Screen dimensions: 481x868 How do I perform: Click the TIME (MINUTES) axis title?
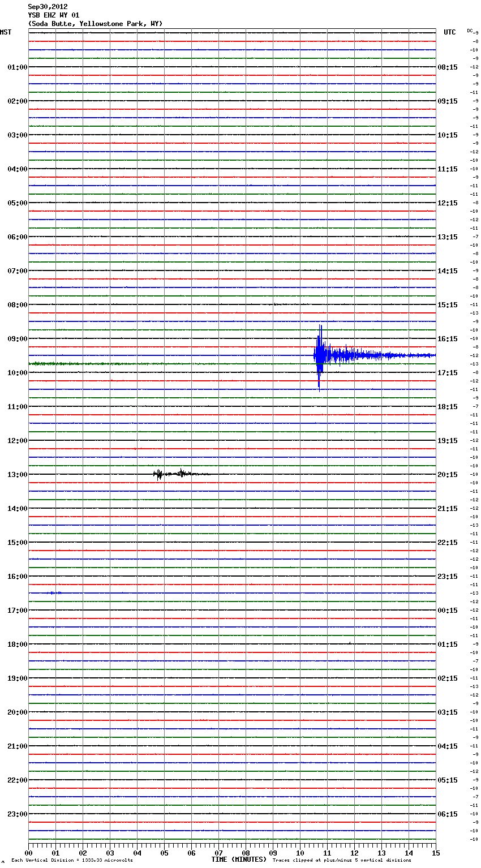pyautogui.click(x=239, y=860)
